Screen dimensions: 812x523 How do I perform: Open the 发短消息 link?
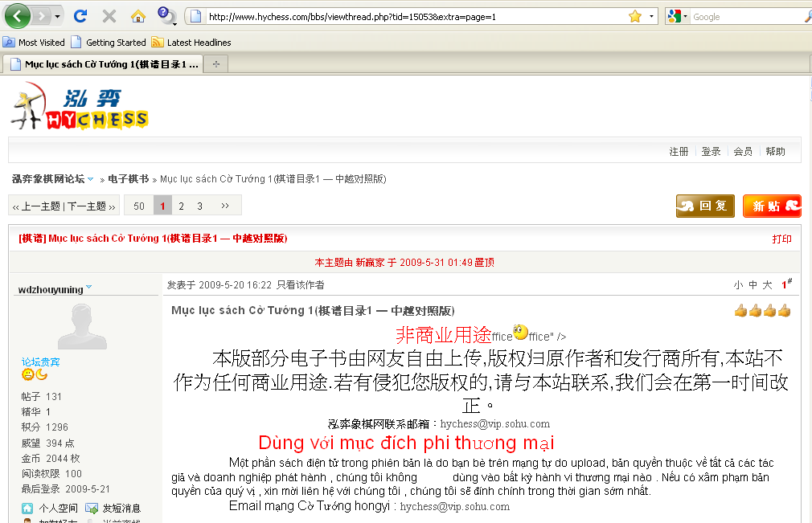(x=121, y=508)
